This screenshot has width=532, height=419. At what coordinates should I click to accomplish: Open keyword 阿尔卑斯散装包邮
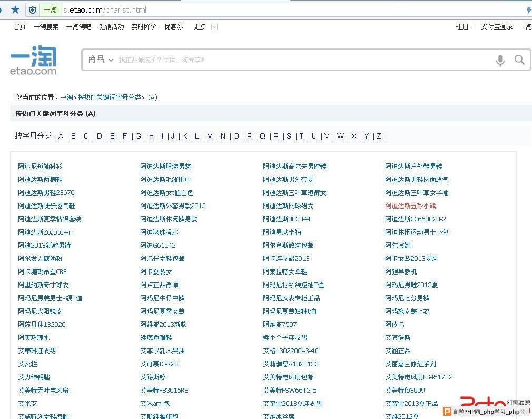click(x=289, y=245)
